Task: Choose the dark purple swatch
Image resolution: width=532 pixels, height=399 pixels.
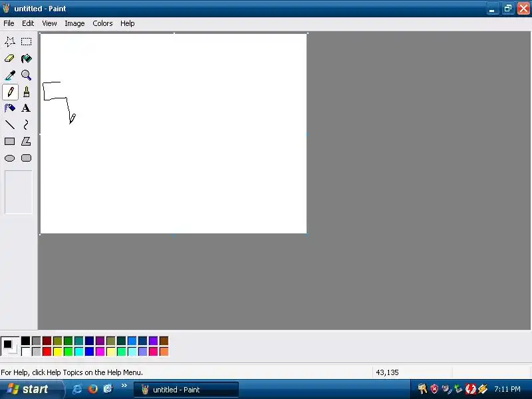Action: 100,340
